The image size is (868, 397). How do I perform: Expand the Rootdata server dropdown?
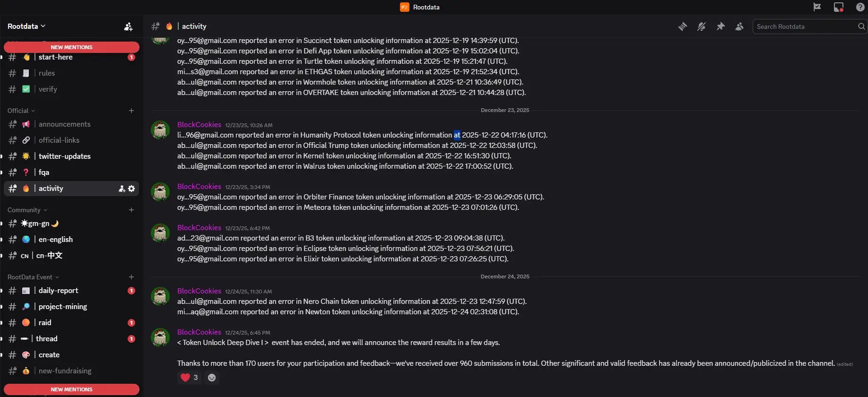[26, 26]
